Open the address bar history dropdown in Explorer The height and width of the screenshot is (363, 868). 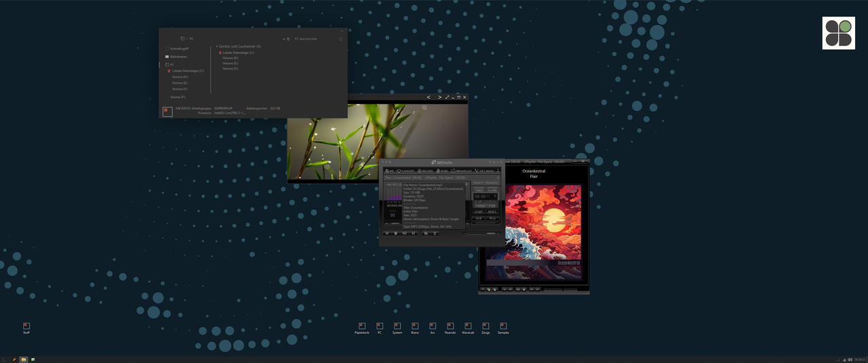(284, 39)
